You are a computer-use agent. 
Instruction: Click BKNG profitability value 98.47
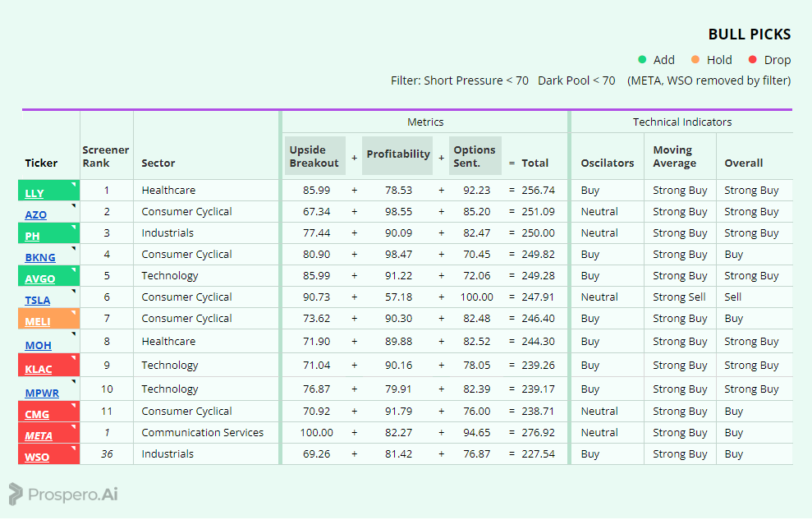(x=398, y=255)
